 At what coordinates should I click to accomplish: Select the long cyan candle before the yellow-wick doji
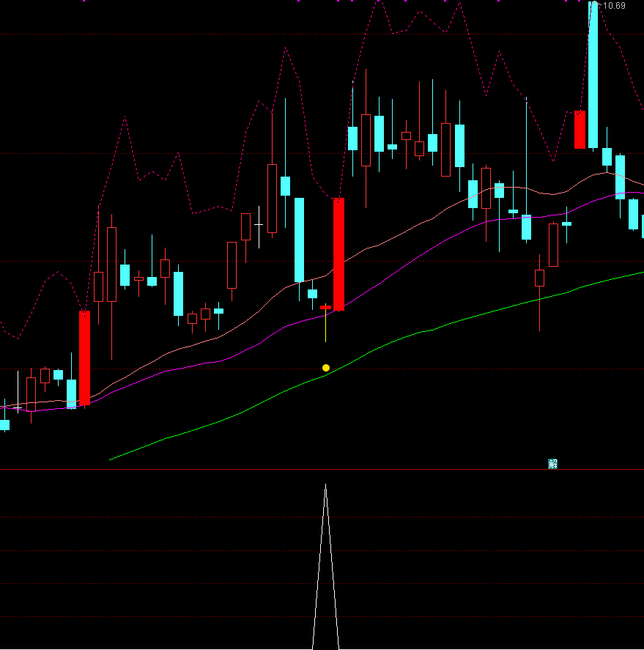[x=299, y=240]
